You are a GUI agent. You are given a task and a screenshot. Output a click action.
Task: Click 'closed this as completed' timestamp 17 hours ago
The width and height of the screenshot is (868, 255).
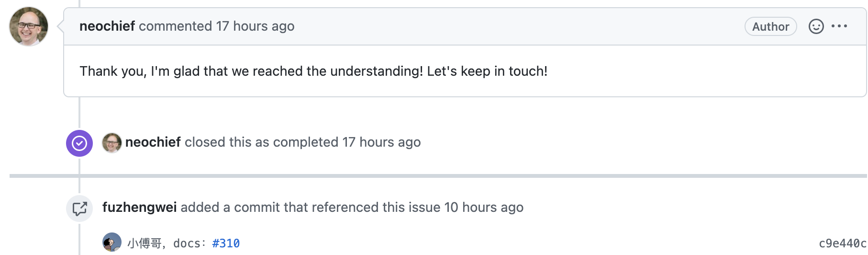(381, 142)
